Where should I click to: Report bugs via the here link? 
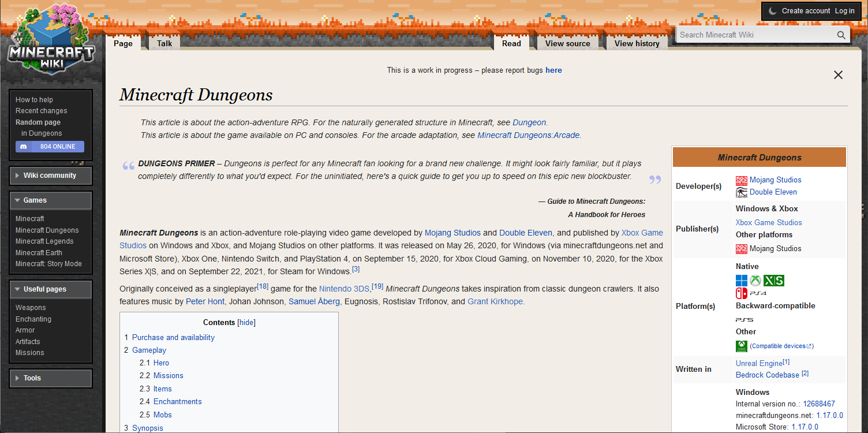553,70
